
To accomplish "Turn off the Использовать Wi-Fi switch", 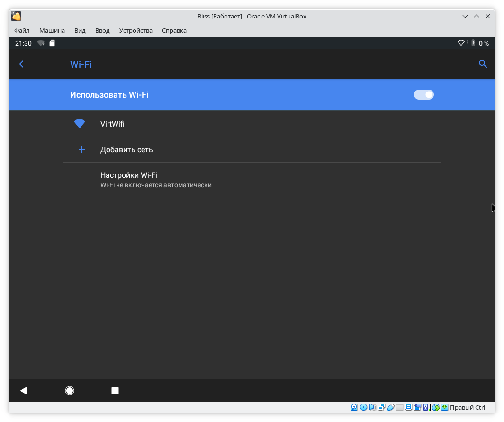I will tap(423, 95).
